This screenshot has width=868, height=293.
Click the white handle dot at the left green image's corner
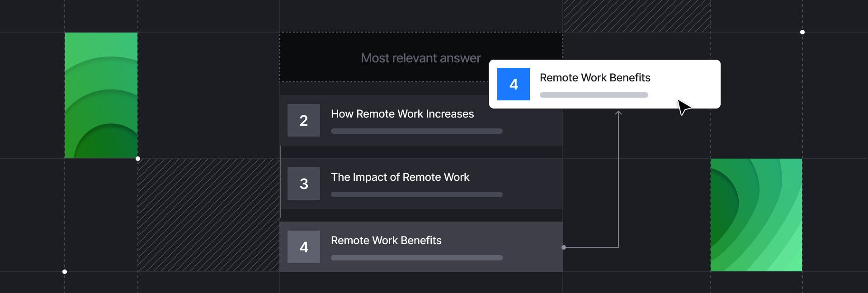coord(138,159)
